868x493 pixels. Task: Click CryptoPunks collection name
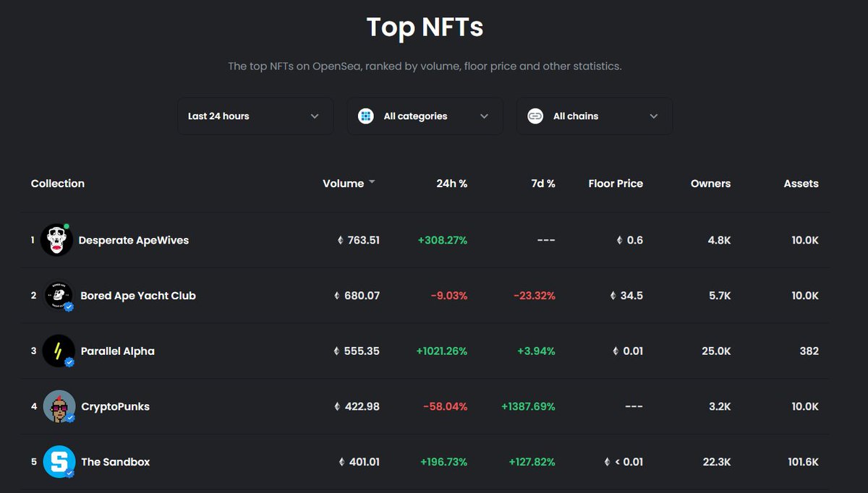115,407
